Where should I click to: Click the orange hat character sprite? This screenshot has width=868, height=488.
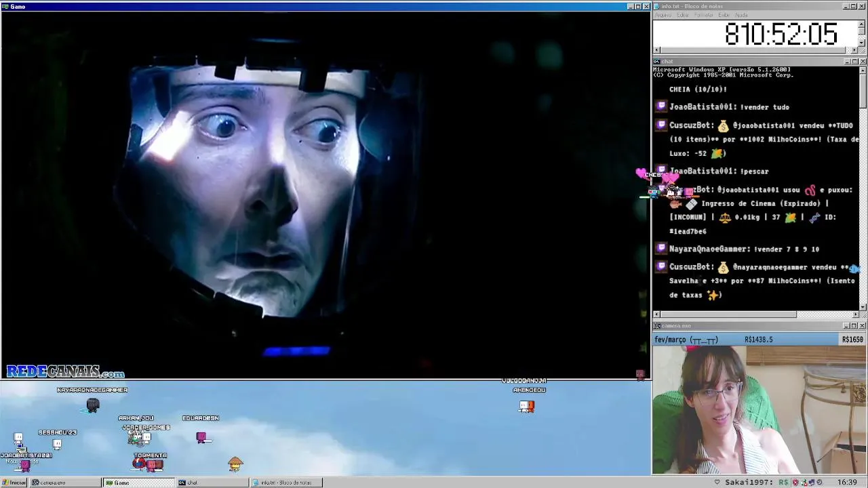click(x=235, y=464)
